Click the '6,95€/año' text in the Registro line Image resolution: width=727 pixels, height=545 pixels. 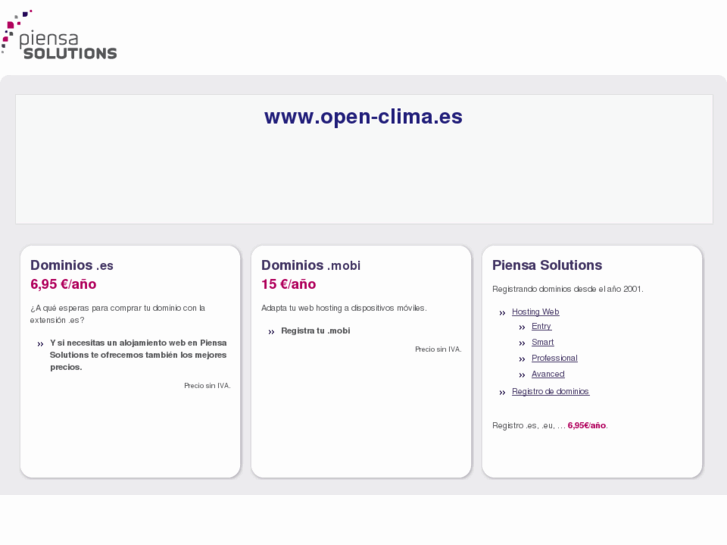tap(587, 425)
